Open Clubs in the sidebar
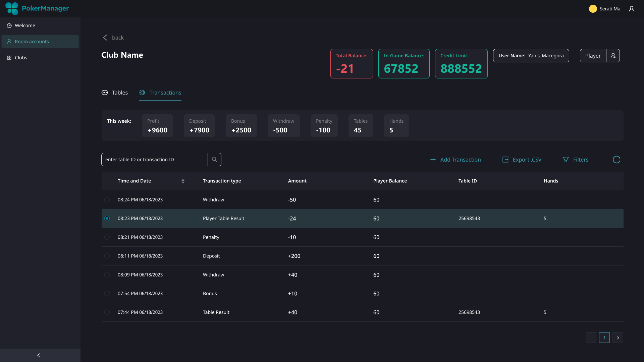 click(21, 58)
